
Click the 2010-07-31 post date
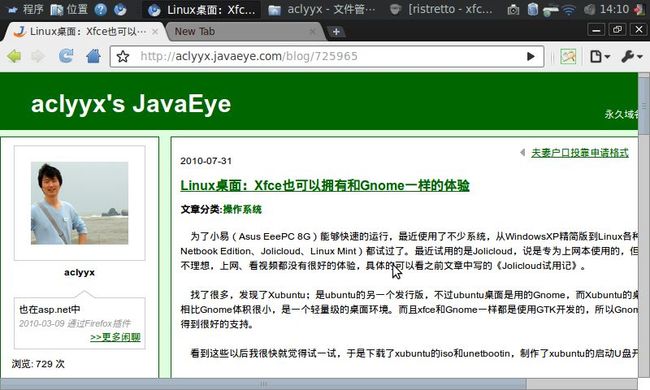[206, 161]
